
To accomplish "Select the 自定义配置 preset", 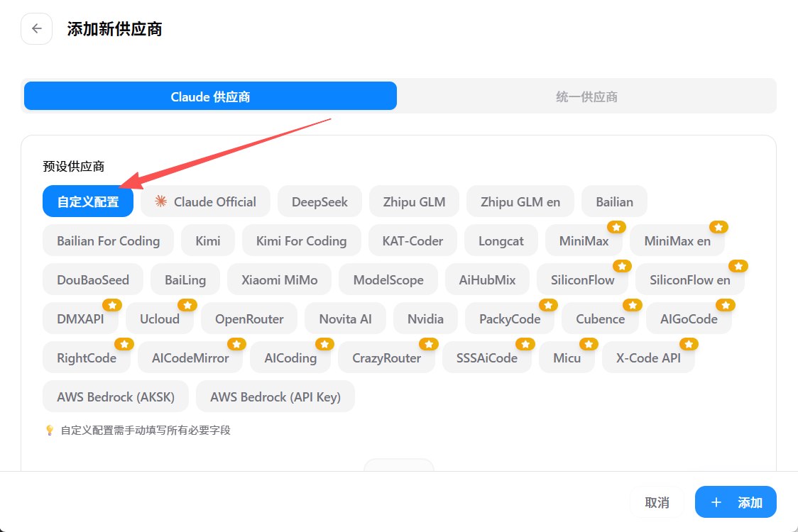I will point(88,201).
